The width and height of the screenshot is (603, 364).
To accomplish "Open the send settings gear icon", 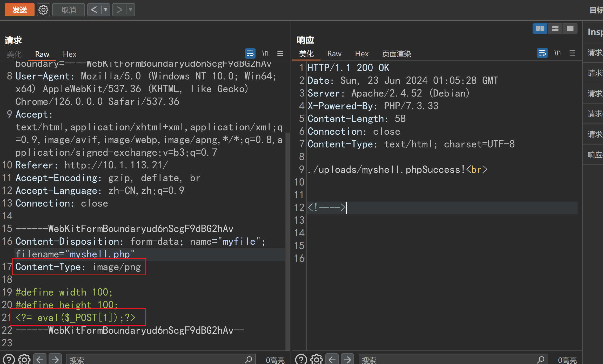I will point(43,10).
